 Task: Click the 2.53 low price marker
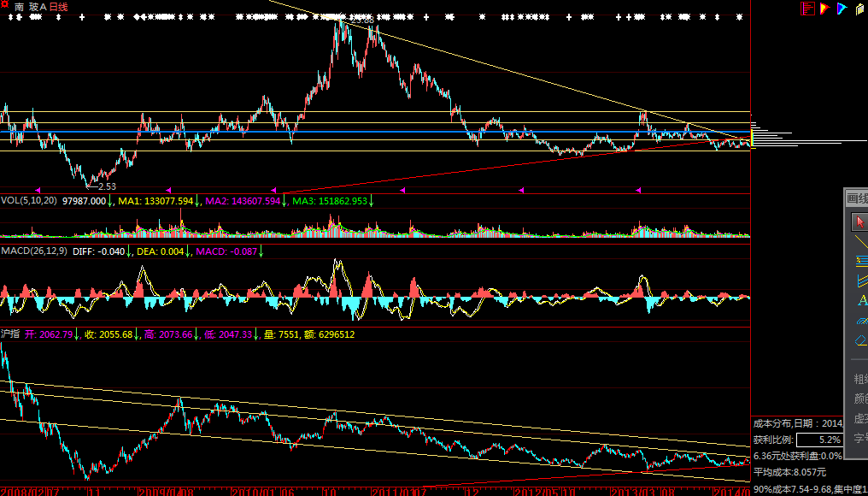pyautogui.click(x=107, y=186)
